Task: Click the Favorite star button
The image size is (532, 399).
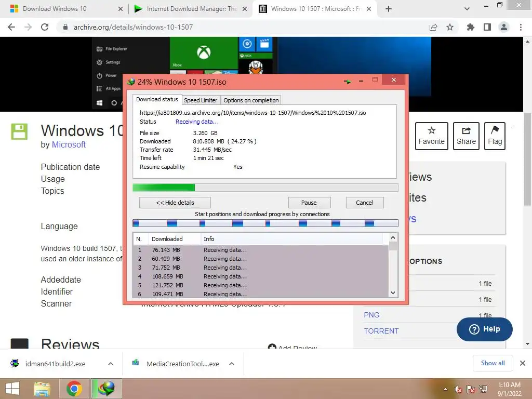Action: 432,136
